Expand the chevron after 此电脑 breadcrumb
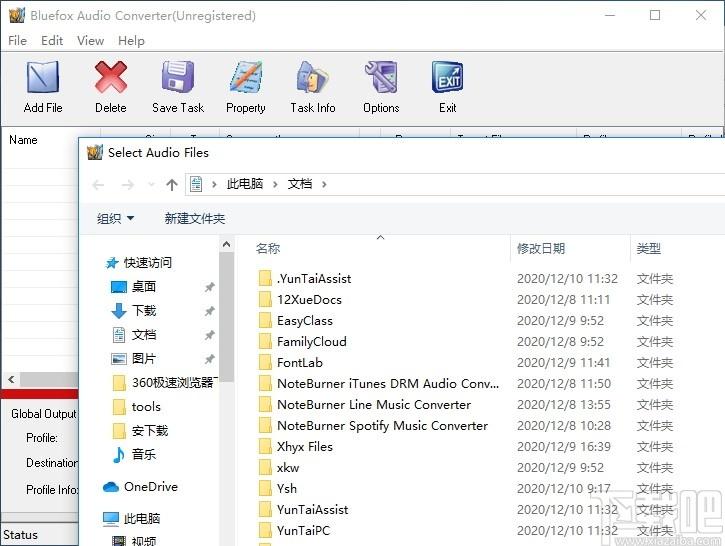Viewport: 725px width, 546px height. click(x=275, y=184)
